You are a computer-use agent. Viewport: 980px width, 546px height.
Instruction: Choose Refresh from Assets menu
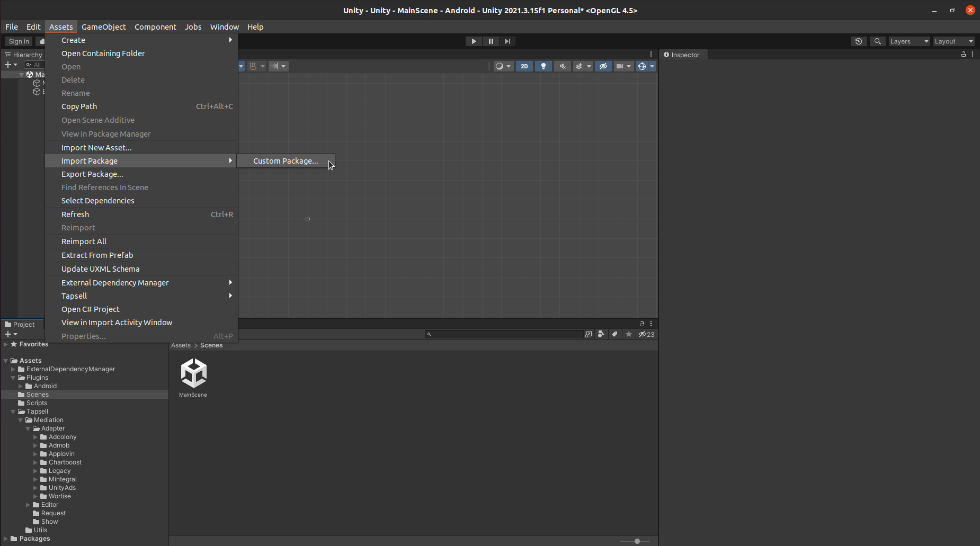[141, 214]
